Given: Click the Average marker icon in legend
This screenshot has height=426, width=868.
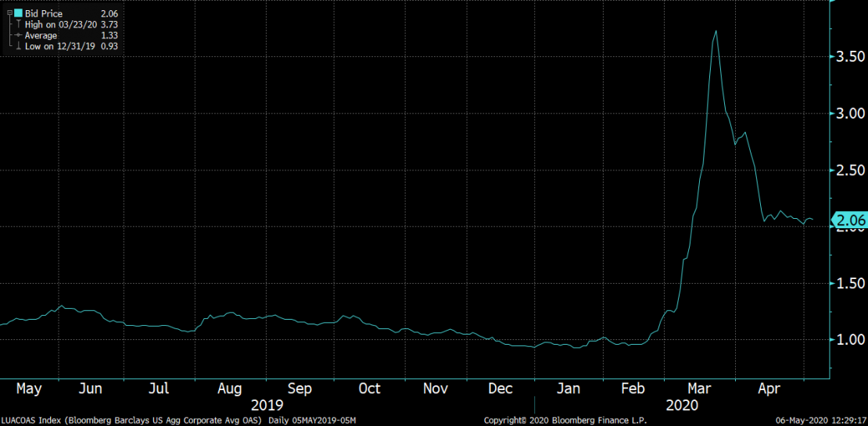Looking at the screenshot, I should coord(19,36).
